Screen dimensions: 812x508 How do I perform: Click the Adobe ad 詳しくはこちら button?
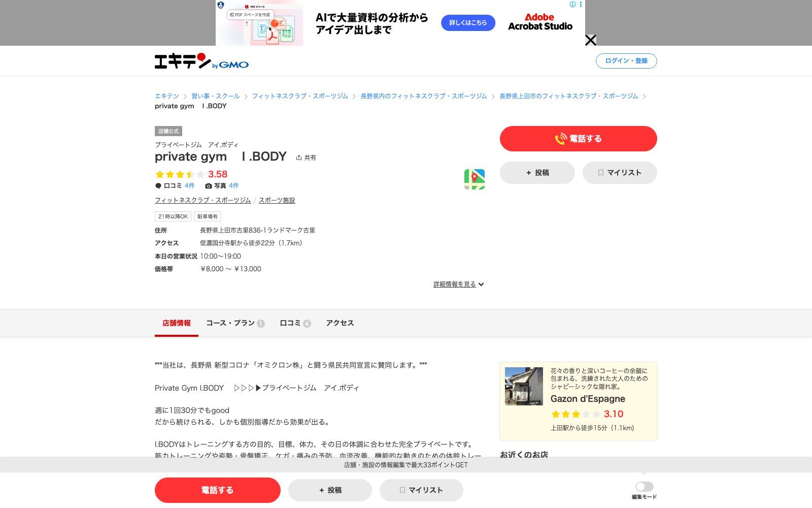pos(468,23)
